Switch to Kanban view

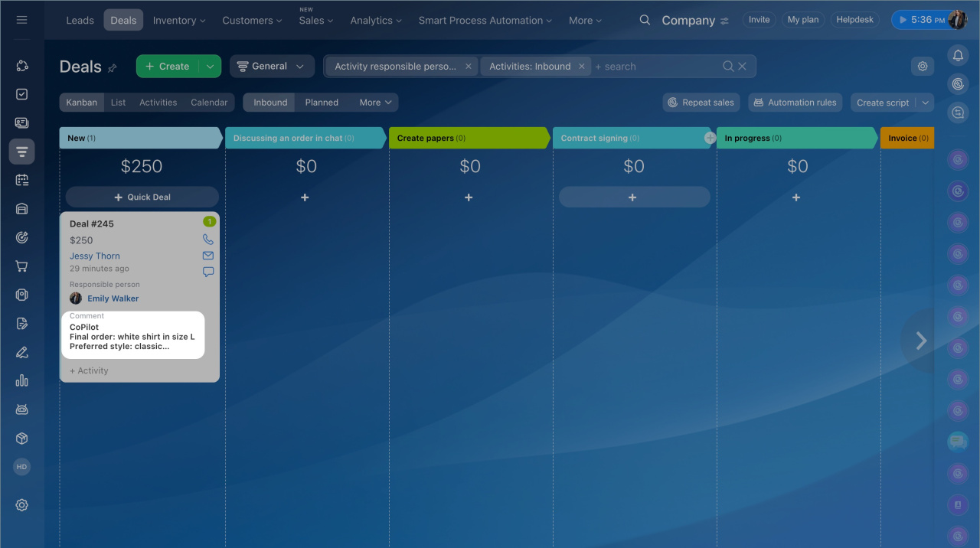coord(82,103)
